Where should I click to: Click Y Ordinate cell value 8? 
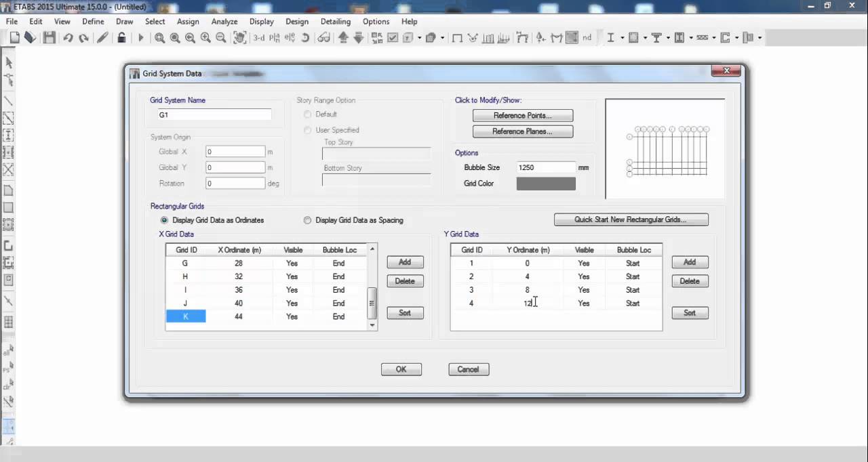[527, 290]
